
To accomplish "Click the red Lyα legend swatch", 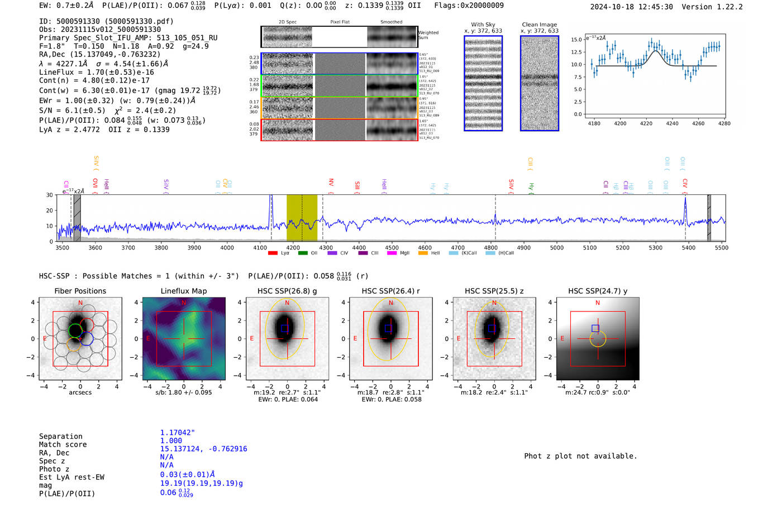I will [x=273, y=253].
